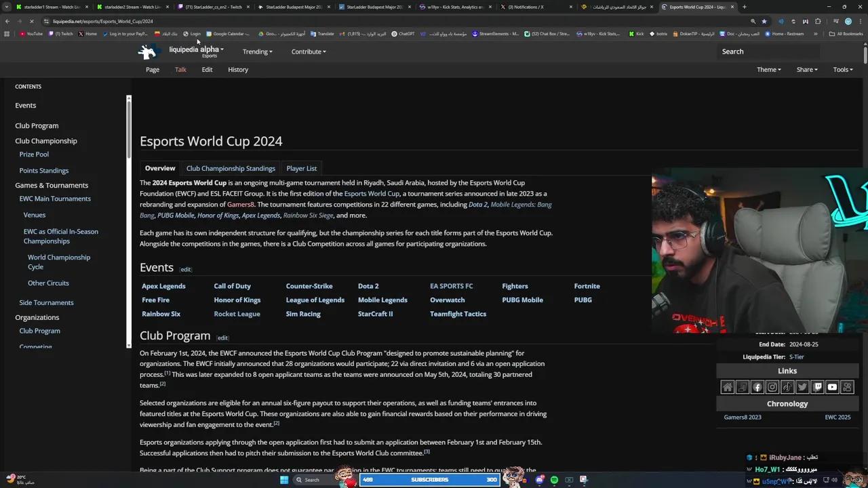868x488 pixels.
Task: Open Discord from the taskbar
Action: pos(540,480)
